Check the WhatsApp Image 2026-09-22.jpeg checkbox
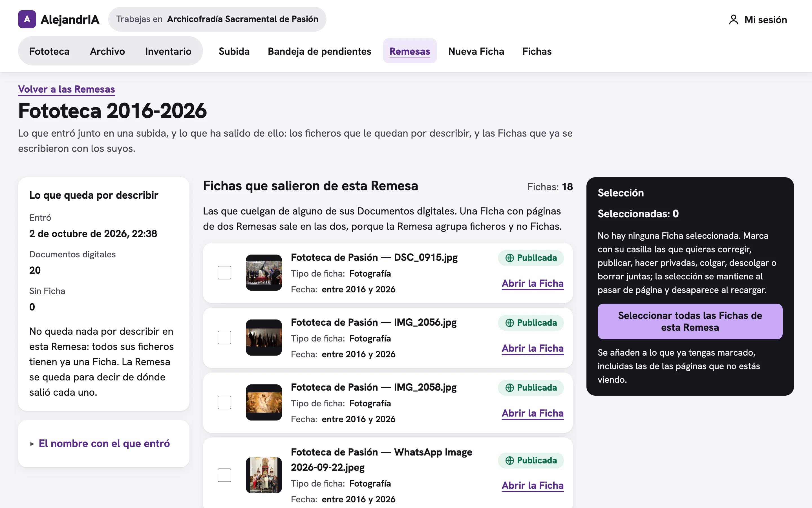The width and height of the screenshot is (812, 508). pos(224,475)
